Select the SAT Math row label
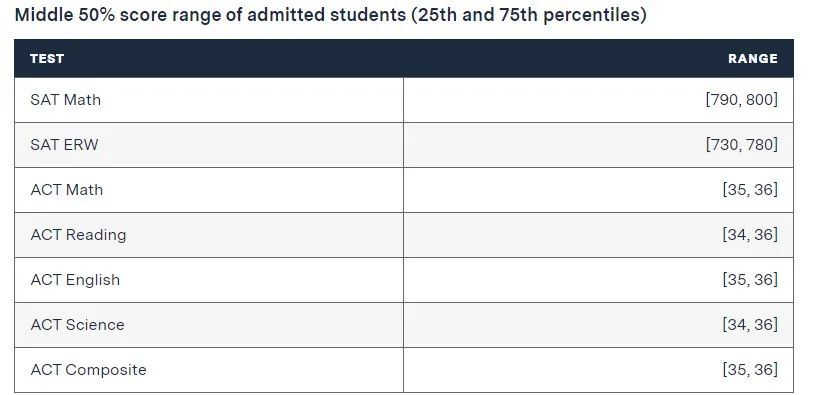Viewport: 815px width, 395px height. click(x=65, y=100)
